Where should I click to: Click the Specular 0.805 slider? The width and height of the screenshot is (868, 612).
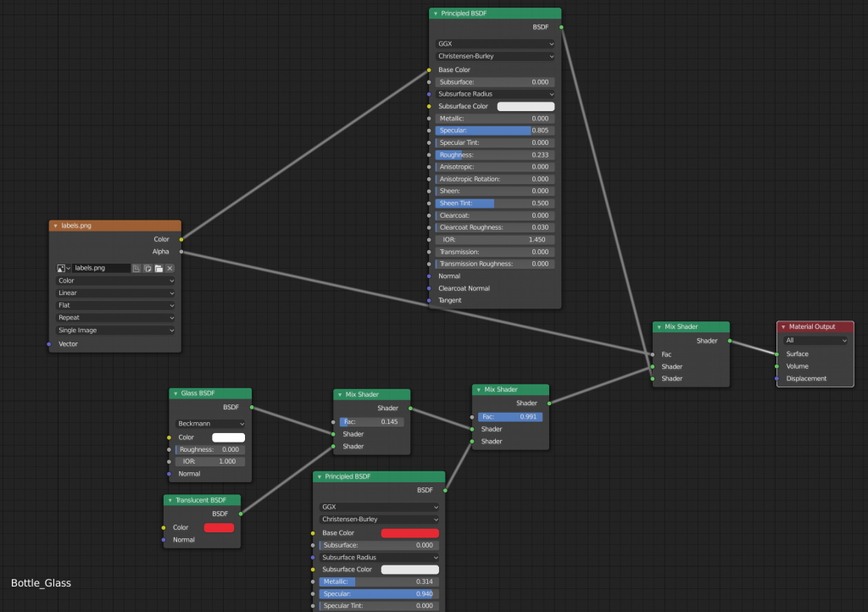pyautogui.click(x=495, y=131)
